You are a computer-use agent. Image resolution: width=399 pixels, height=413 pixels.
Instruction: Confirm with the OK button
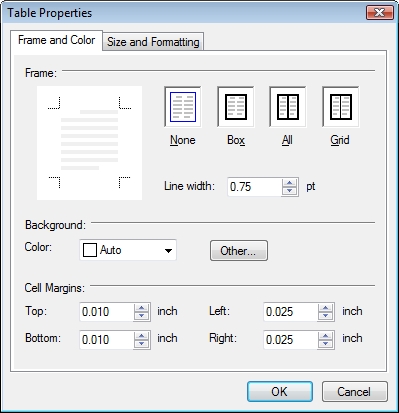point(280,392)
